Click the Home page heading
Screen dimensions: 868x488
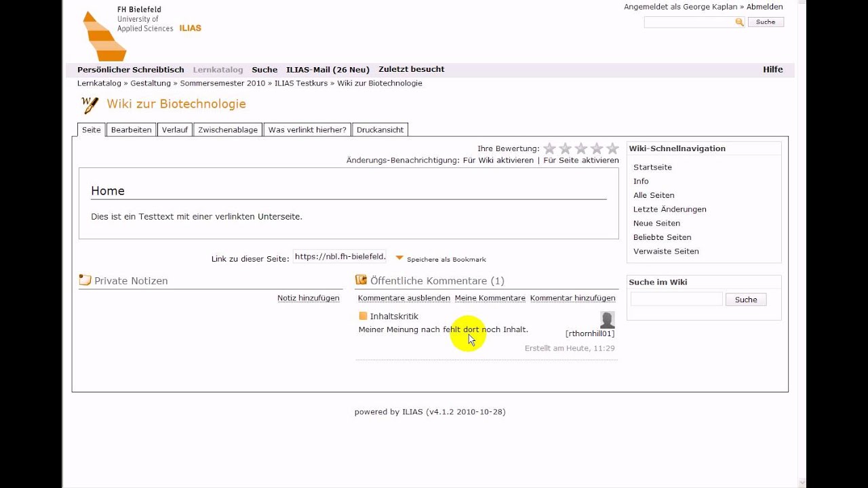coord(108,191)
